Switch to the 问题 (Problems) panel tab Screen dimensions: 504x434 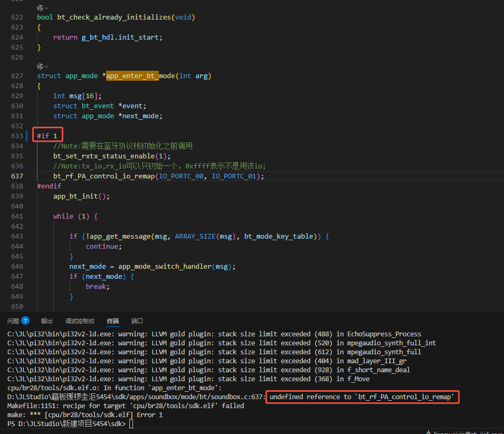18,321
